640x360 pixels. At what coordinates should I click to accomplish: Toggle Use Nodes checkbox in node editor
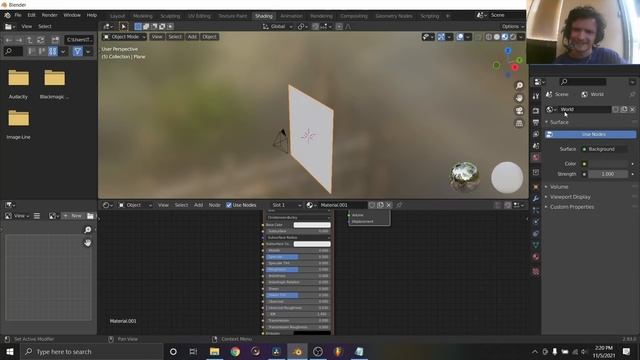(229, 205)
